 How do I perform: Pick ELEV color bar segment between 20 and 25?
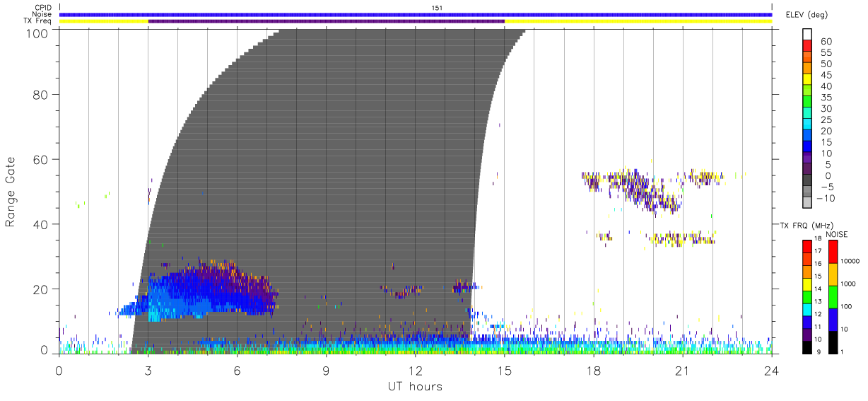click(807, 125)
